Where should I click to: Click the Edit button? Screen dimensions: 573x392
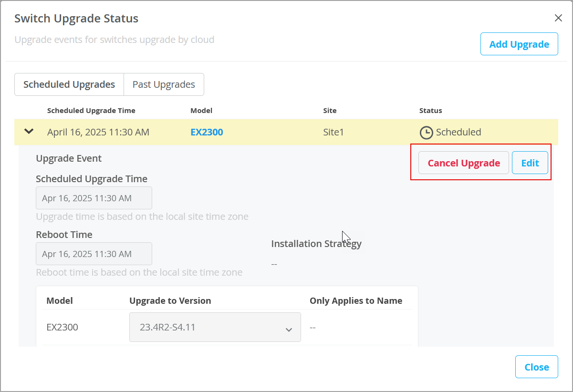[x=530, y=163]
